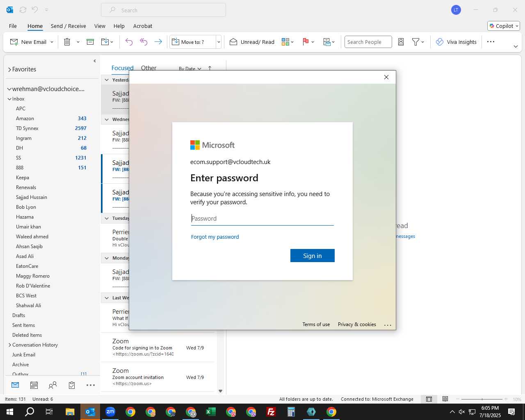Reverse sort order arrow in message list
Viewport: 525px width, 420px height.
210,68
